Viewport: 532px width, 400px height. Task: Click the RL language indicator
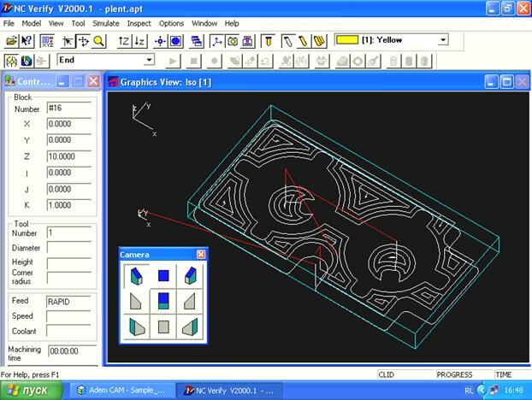point(469,391)
